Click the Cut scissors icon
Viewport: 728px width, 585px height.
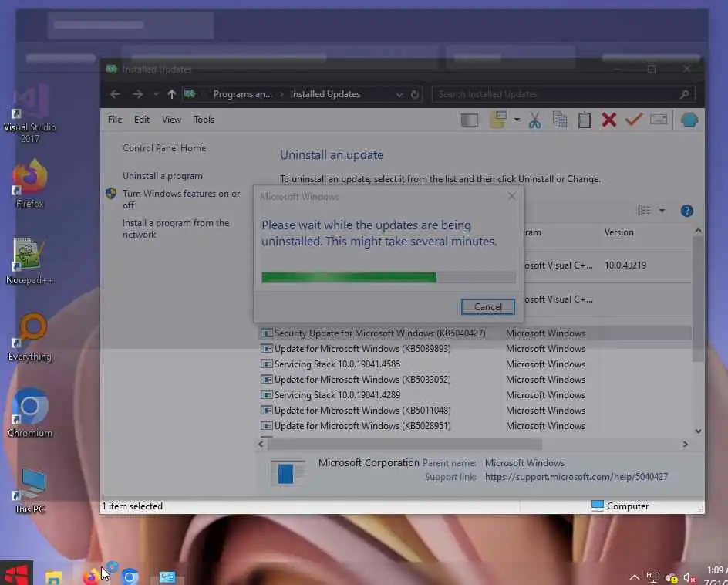[535, 120]
